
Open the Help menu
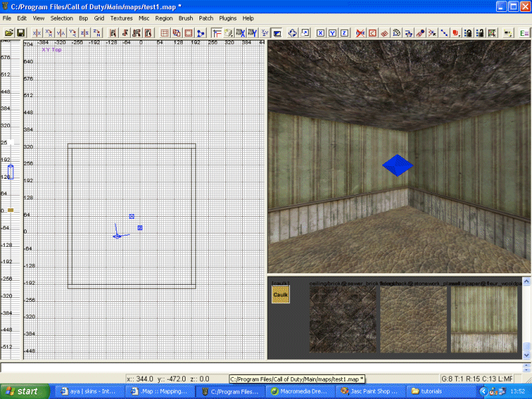point(248,19)
